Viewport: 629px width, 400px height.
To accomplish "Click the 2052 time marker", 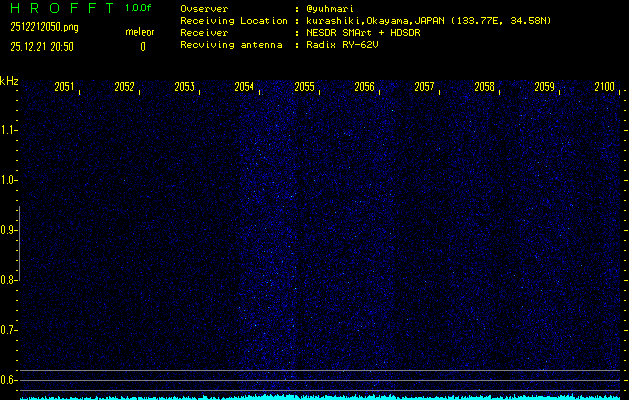I will (x=124, y=87).
